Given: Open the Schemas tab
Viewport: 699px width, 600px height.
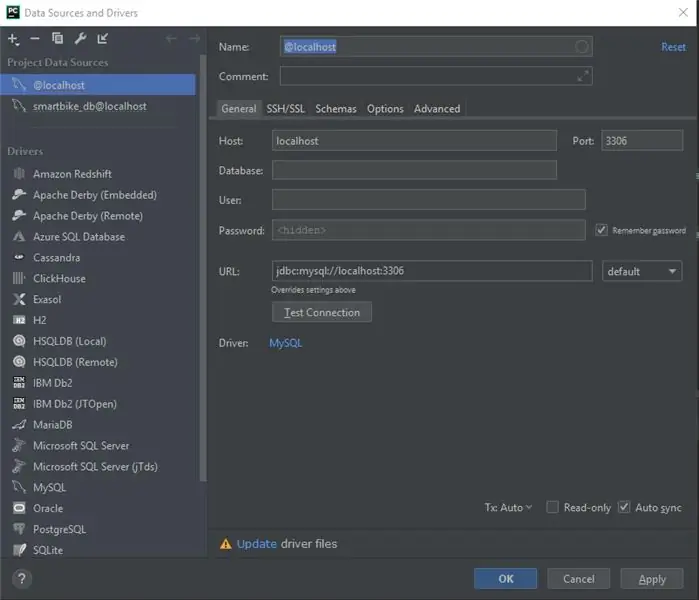Looking at the screenshot, I should (x=336, y=109).
